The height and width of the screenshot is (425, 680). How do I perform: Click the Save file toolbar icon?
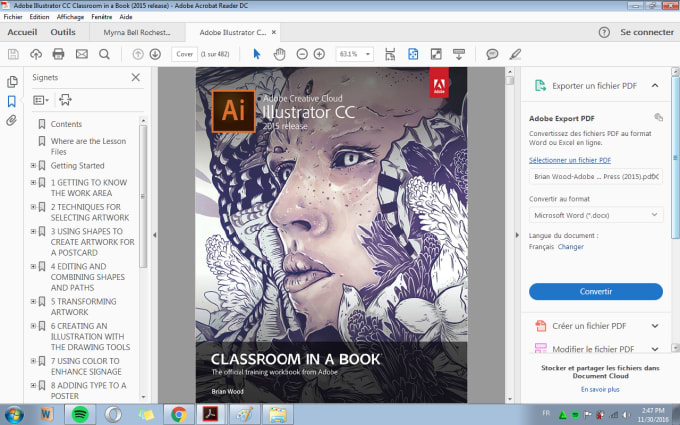pyautogui.click(x=13, y=54)
